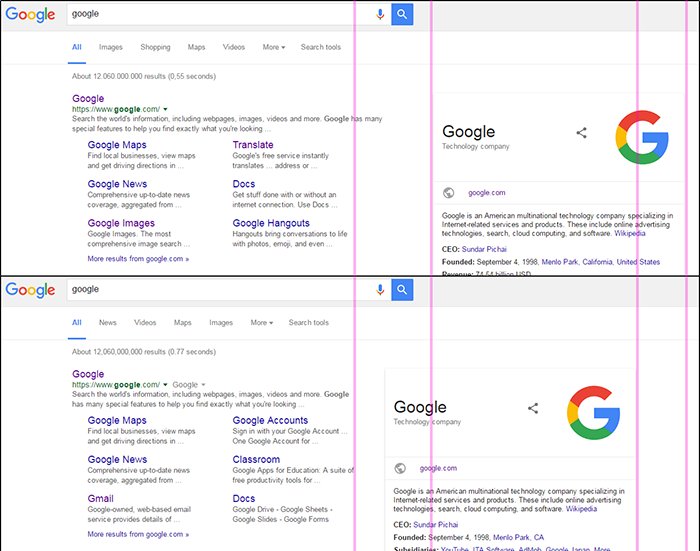The height and width of the screenshot is (551, 700).
Task: Expand the More dropdown on the upper page
Action: tap(273, 47)
